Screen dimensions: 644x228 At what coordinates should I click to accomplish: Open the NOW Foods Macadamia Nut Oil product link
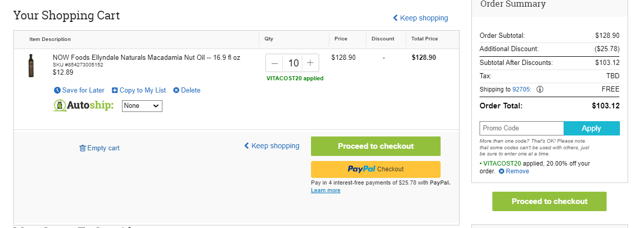pyautogui.click(x=147, y=58)
